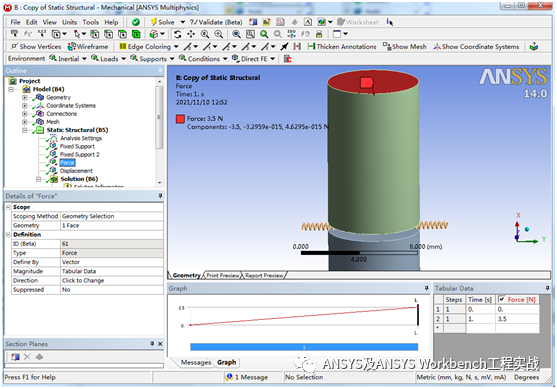Switch to the Print Preview tab
The width and height of the screenshot is (557, 389).
click(x=223, y=275)
